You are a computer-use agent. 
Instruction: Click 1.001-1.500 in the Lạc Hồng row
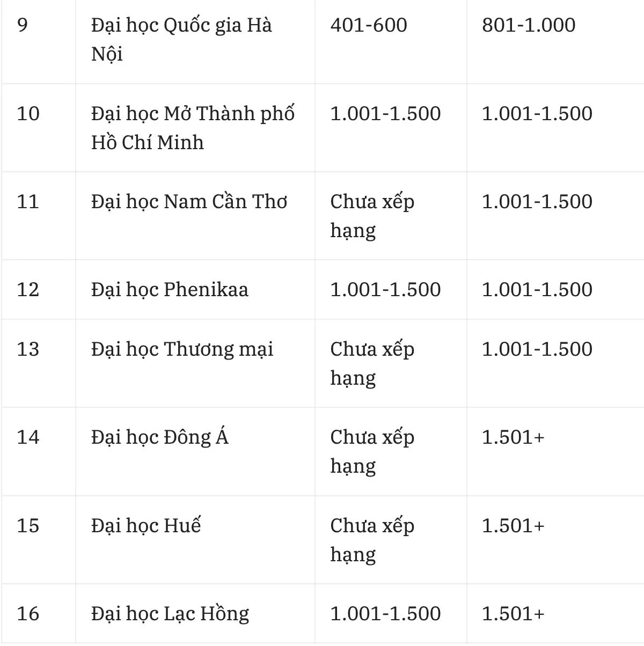click(x=385, y=614)
